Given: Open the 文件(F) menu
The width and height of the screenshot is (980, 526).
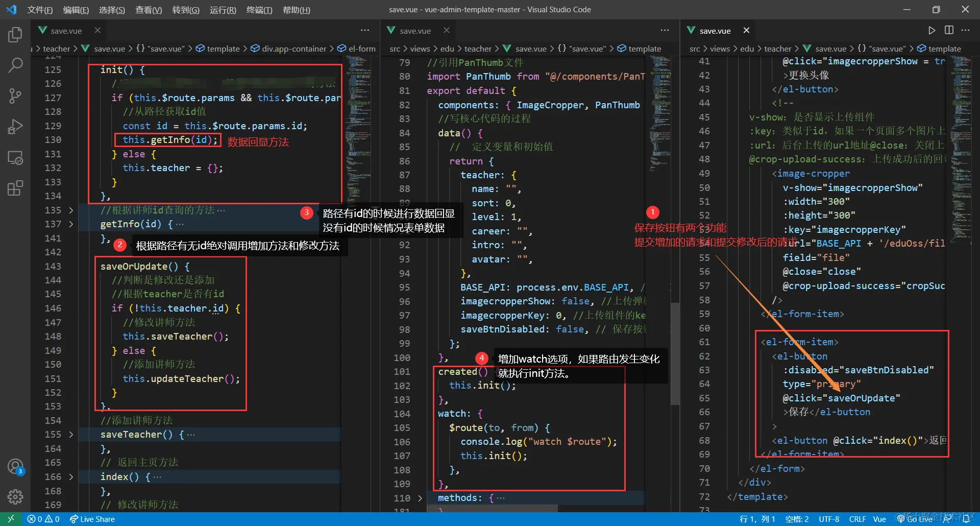Looking at the screenshot, I should pyautogui.click(x=40, y=10).
